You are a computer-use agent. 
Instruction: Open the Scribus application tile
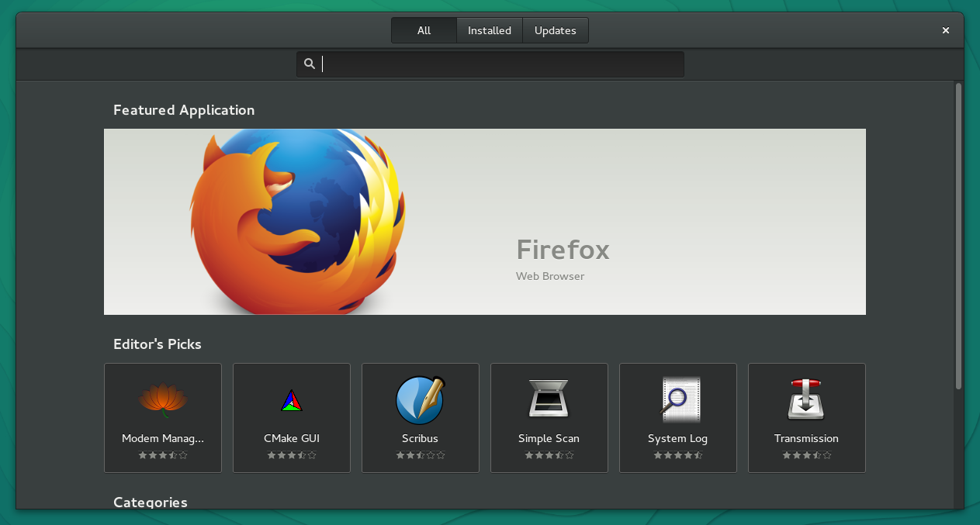tap(420, 399)
